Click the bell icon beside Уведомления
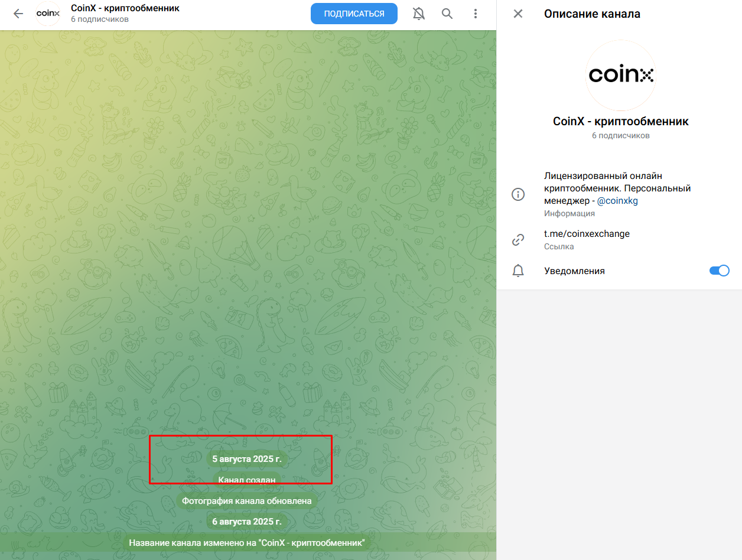This screenshot has height=560, width=742. point(518,271)
